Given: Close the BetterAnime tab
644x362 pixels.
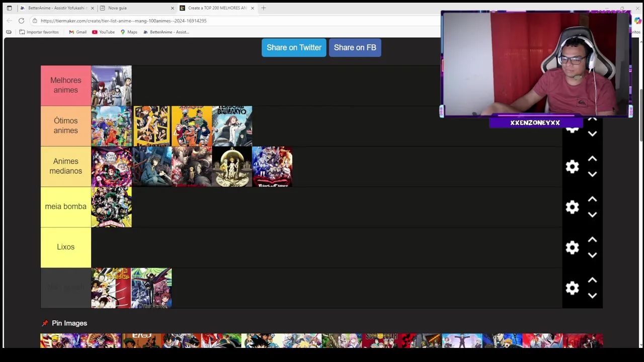Looking at the screenshot, I should (92, 8).
